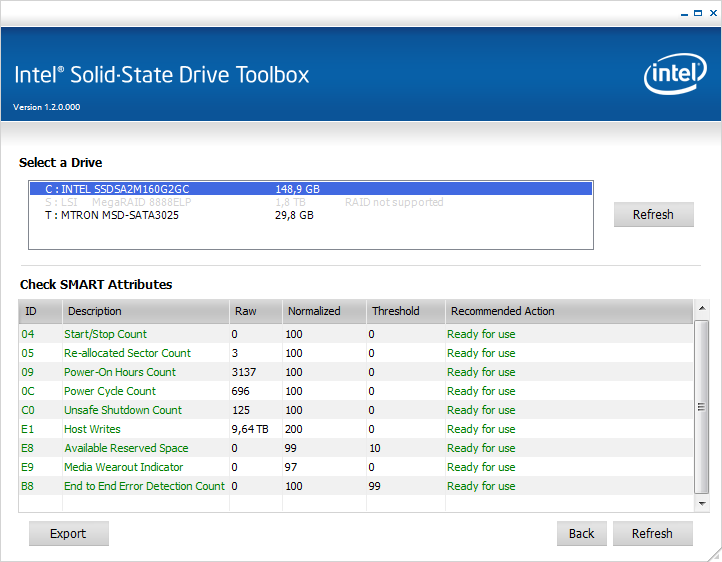This screenshot has height=562, width=722.
Task: Click the 3137 raw value cell
Action: [244, 372]
